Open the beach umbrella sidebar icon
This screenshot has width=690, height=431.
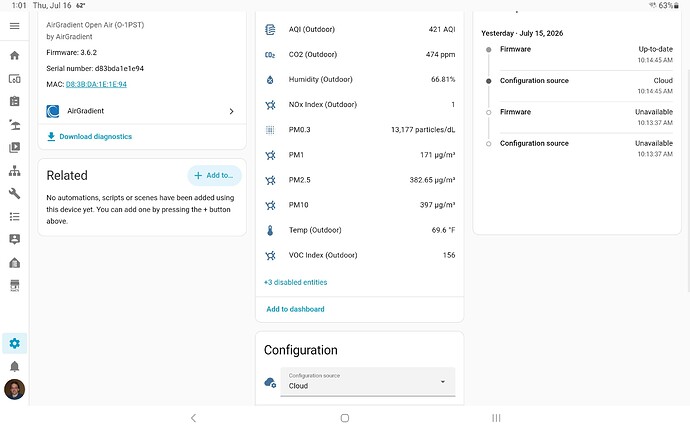(15, 125)
